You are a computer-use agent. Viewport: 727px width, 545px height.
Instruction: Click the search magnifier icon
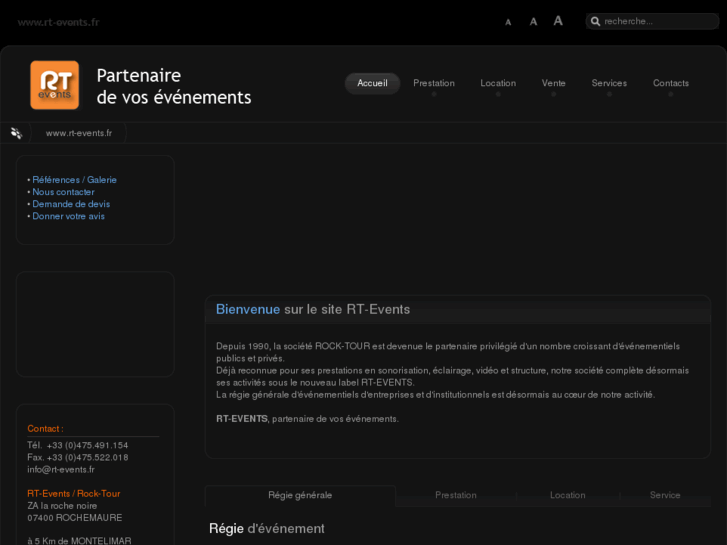pyautogui.click(x=595, y=21)
